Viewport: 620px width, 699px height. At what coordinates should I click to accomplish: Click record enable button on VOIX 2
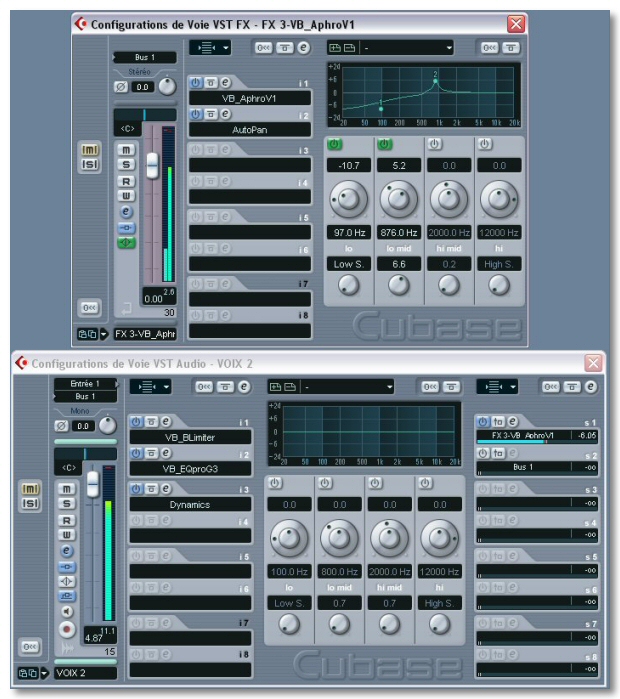coord(66,629)
